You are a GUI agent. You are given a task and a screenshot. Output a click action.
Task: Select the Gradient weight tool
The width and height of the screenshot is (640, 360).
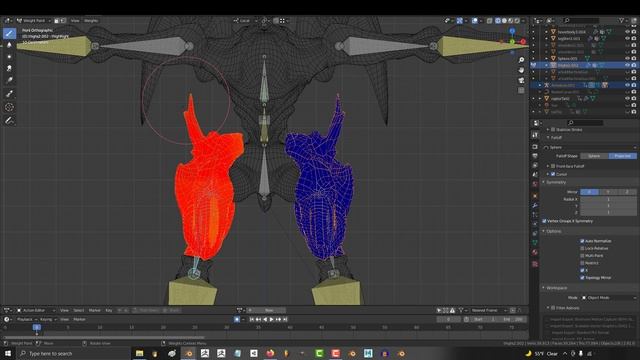[x=9, y=80]
